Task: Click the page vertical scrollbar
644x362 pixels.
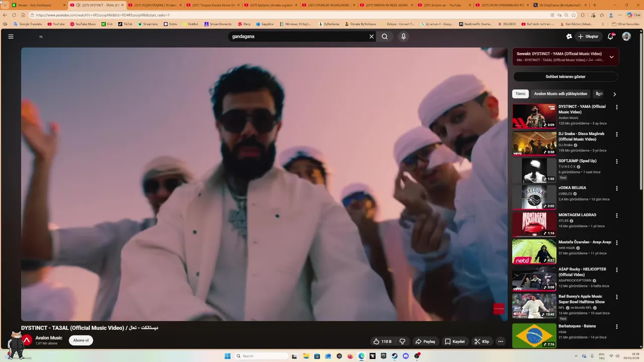Action: tap(641, 111)
